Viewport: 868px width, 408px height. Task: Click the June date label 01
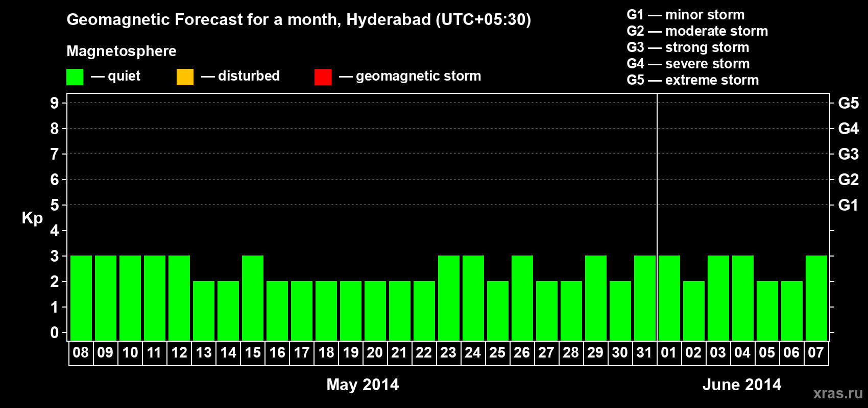[669, 352]
